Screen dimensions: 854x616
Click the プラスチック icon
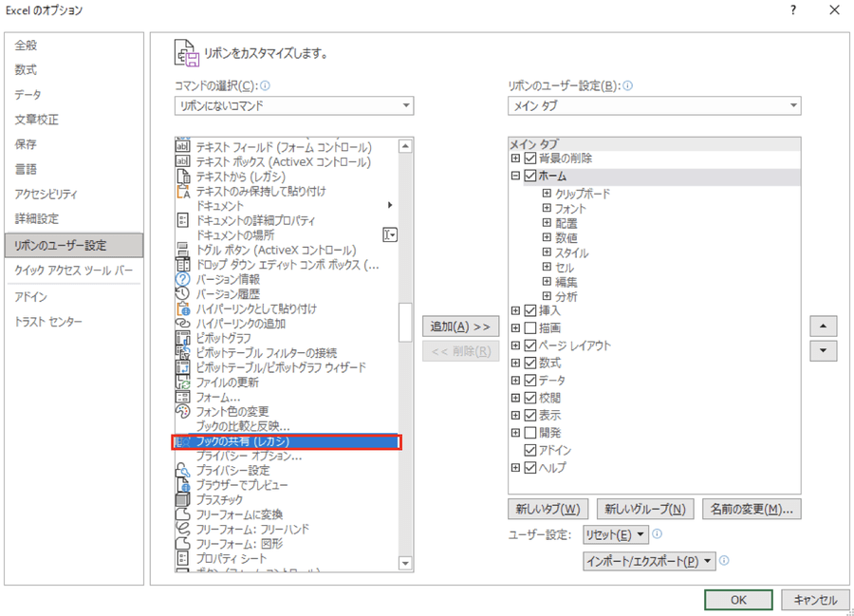point(183,499)
